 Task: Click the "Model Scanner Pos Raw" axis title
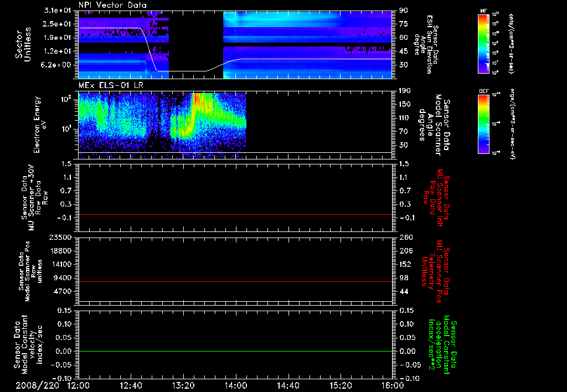[x=31, y=271]
